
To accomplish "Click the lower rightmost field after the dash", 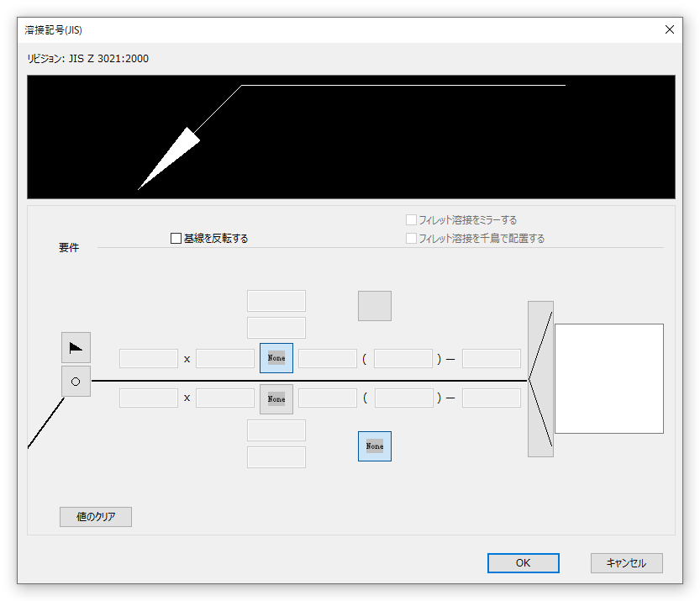I will click(491, 398).
